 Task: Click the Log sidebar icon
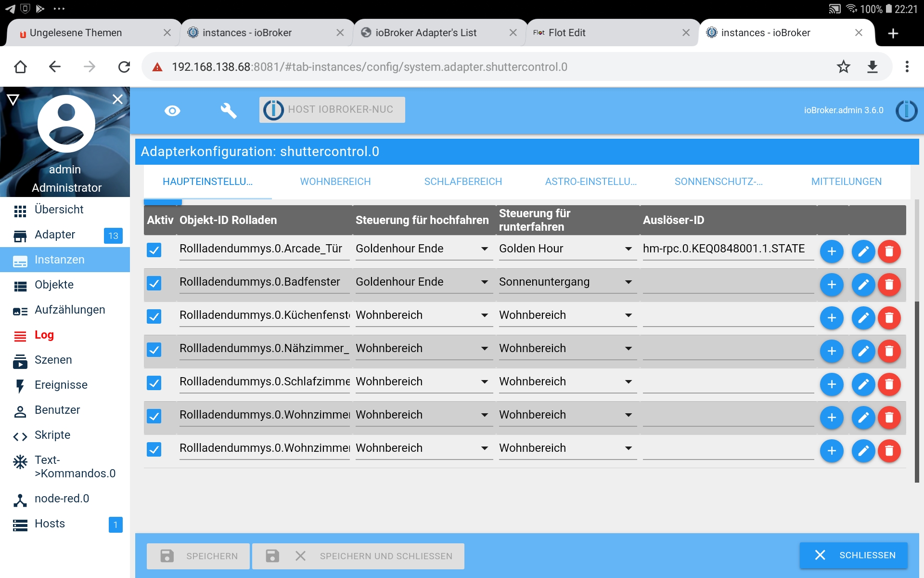[19, 335]
